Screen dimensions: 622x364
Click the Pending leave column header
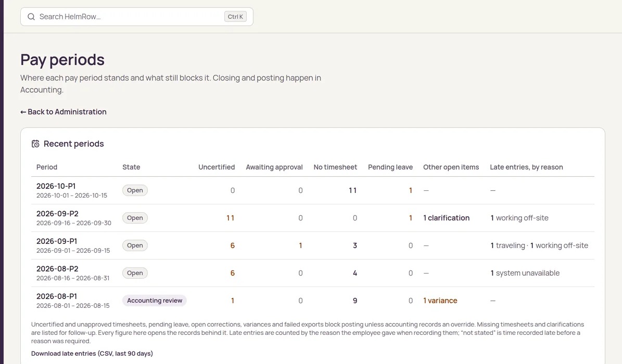point(390,167)
